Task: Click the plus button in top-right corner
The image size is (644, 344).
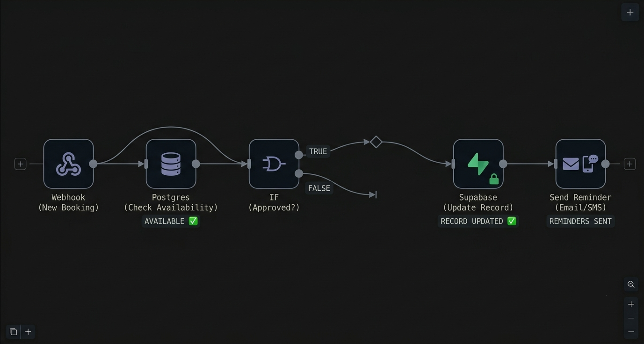Action: point(630,12)
